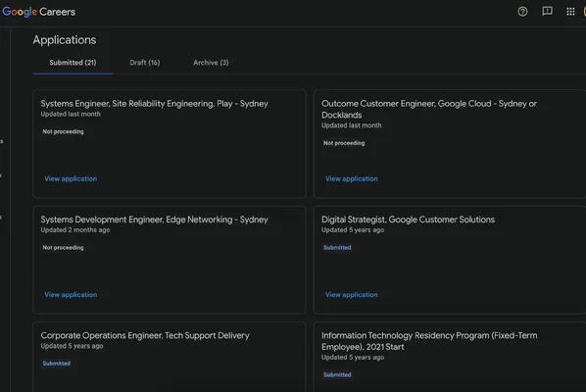This screenshot has height=392, width=586.
Task: View application for Systems Development Engineer, Edge Networking
Action: coord(71,295)
